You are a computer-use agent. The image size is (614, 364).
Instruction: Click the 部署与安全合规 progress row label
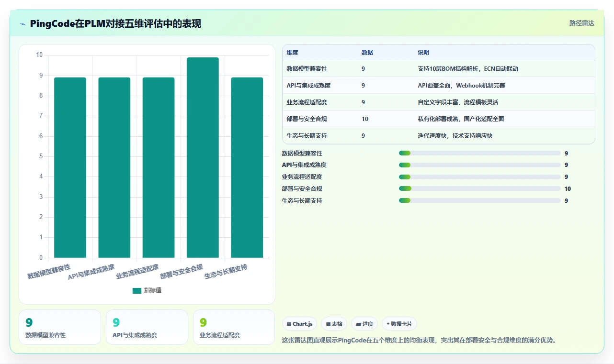(302, 189)
